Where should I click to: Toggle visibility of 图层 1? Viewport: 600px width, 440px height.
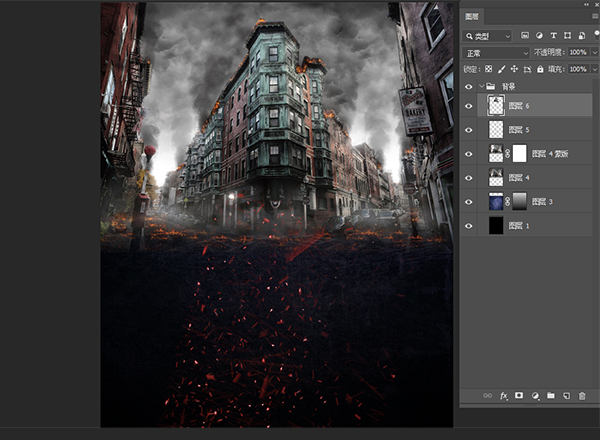coord(468,226)
